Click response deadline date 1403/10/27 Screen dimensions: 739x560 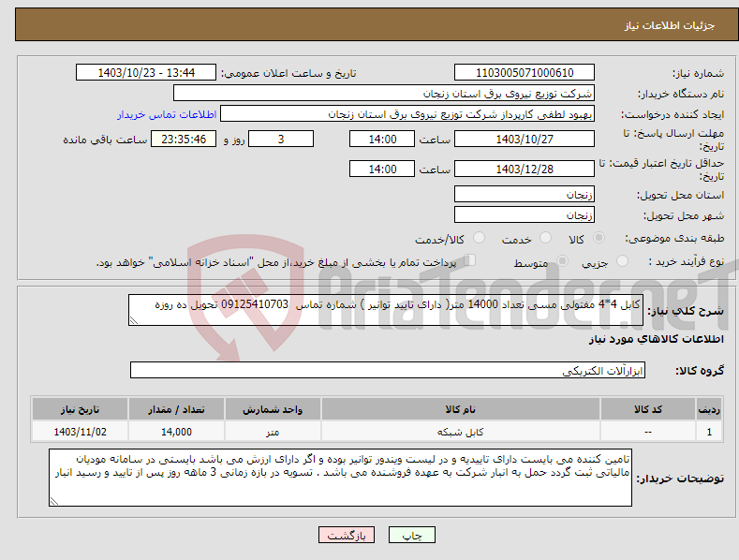525,139
